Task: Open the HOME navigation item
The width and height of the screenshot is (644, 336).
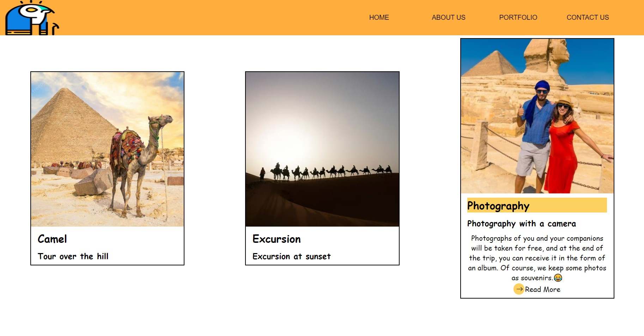Action: [x=379, y=17]
